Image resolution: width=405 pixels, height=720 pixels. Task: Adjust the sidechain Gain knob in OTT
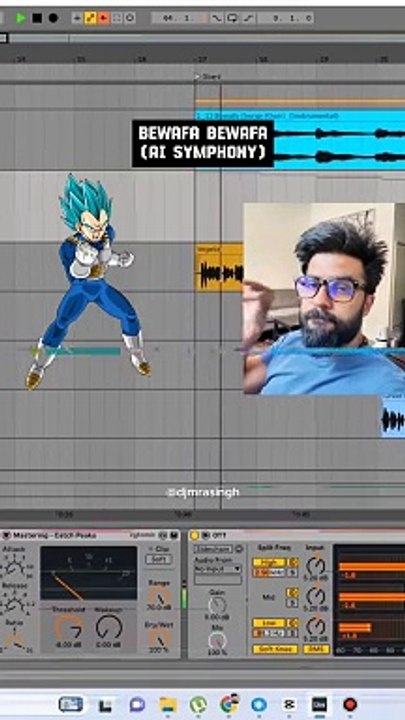pyautogui.click(x=217, y=606)
